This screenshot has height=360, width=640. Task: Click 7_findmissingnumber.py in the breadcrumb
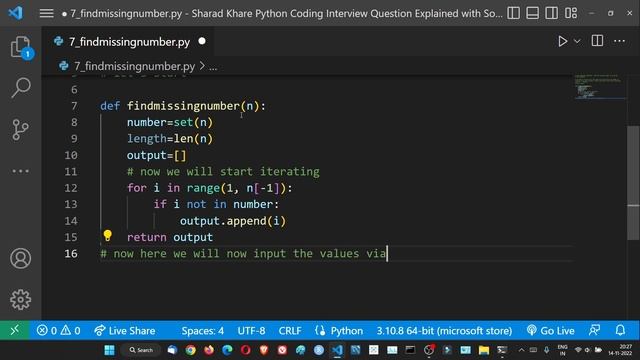pyautogui.click(x=134, y=66)
